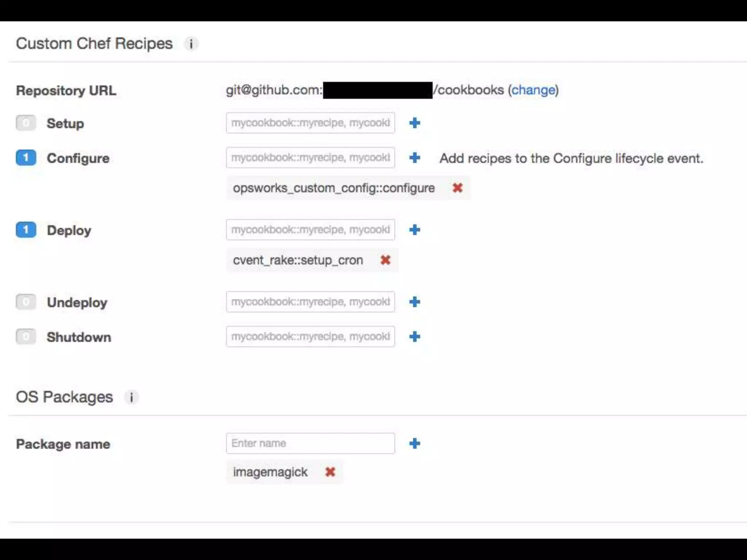Click the Deploy count badge showing 1
Image resolution: width=747 pixels, height=560 pixels.
click(26, 230)
